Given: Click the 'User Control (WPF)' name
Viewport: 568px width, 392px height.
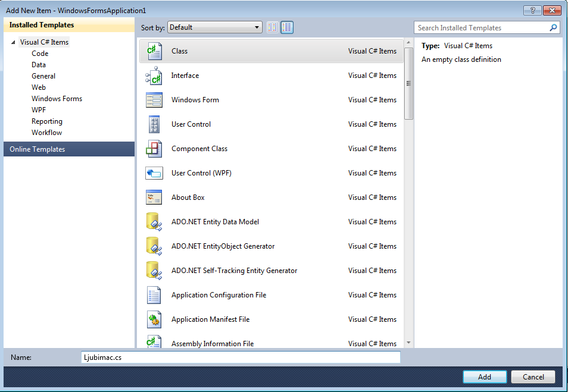Looking at the screenshot, I should [201, 173].
